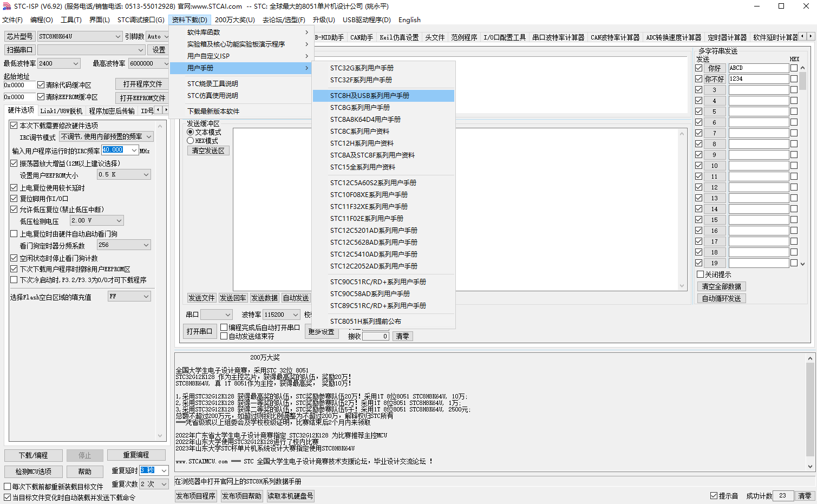817x504 pixels.
Task: Open the 串口波特率计算器 tab
Action: (x=558, y=37)
